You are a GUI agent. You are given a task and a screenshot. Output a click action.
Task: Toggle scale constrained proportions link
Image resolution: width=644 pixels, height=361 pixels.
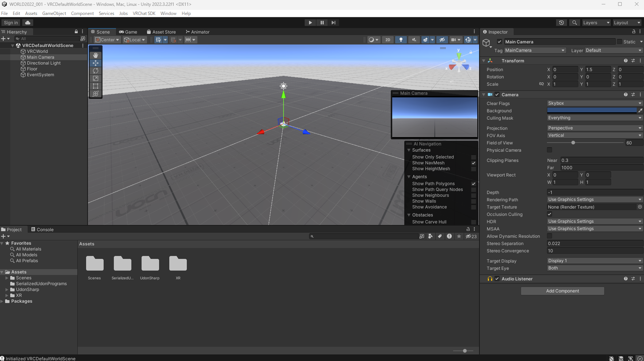click(541, 84)
